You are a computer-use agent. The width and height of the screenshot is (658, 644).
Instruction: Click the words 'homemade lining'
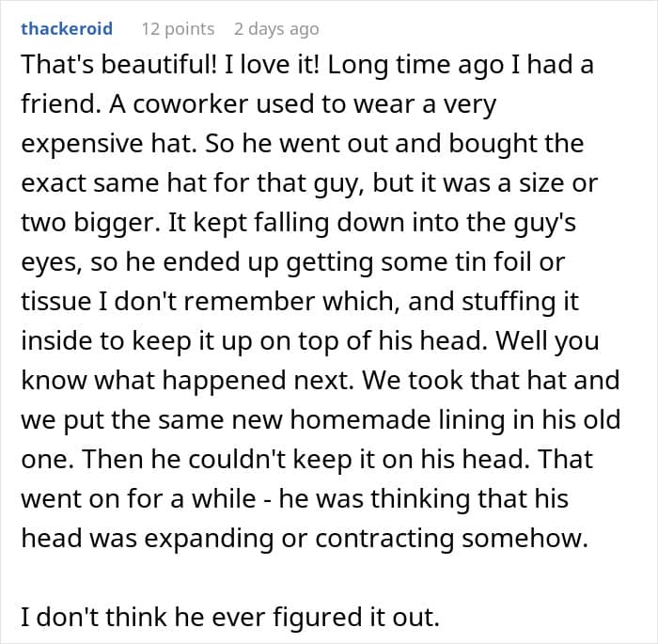click(397, 420)
